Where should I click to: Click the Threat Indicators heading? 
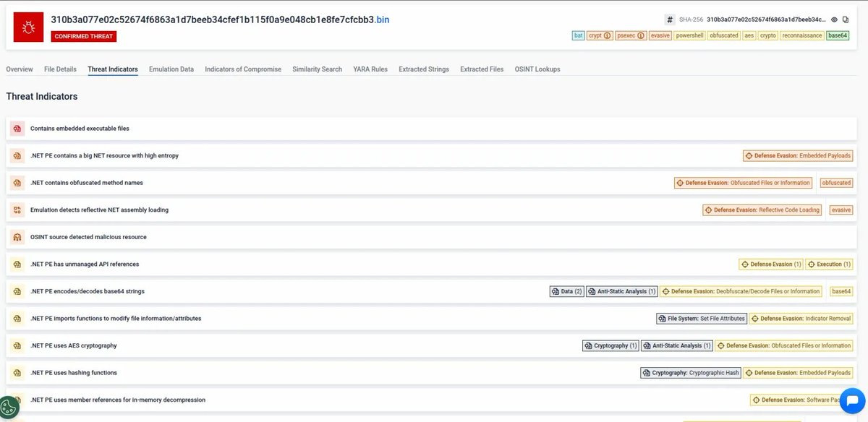(42, 96)
